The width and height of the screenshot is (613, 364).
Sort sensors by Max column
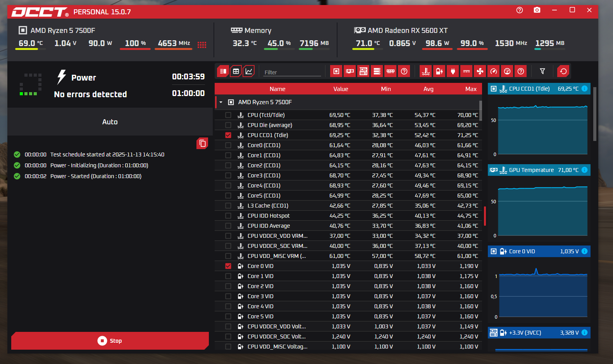point(471,89)
